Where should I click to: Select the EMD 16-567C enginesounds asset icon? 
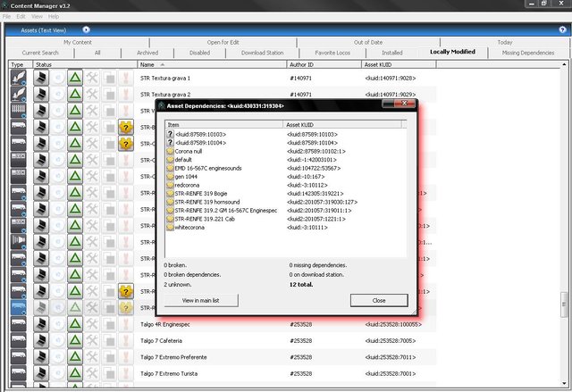tap(170, 168)
